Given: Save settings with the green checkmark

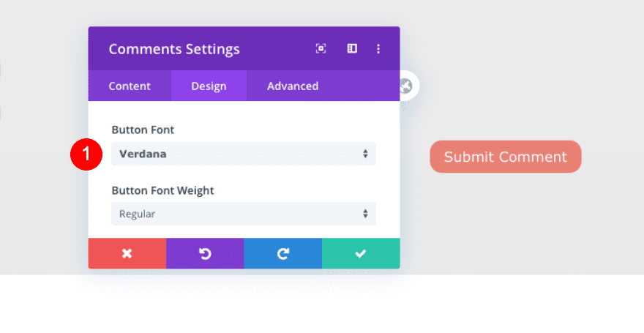Looking at the screenshot, I should point(360,253).
